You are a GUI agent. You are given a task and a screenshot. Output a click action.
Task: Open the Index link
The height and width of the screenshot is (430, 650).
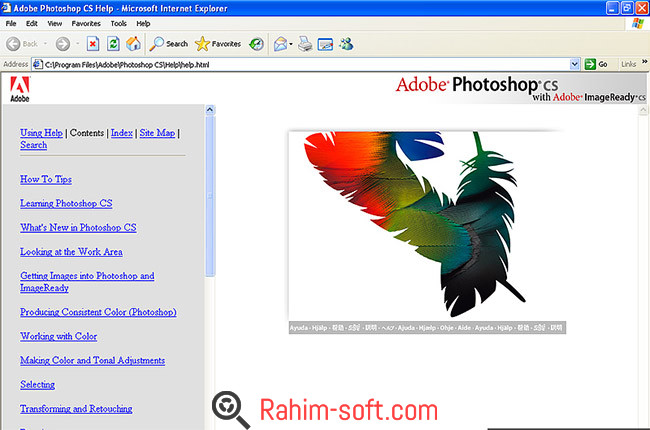[121, 133]
